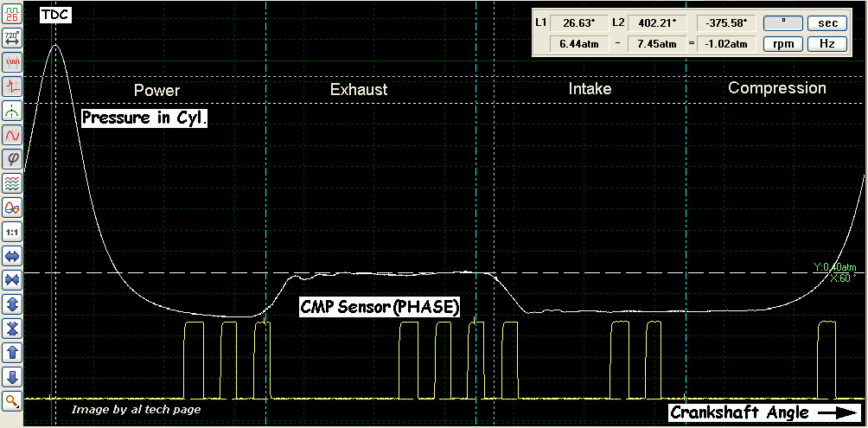This screenshot has width=868, height=428.
Task: Select the red sine wave icon
Action: pos(12,135)
